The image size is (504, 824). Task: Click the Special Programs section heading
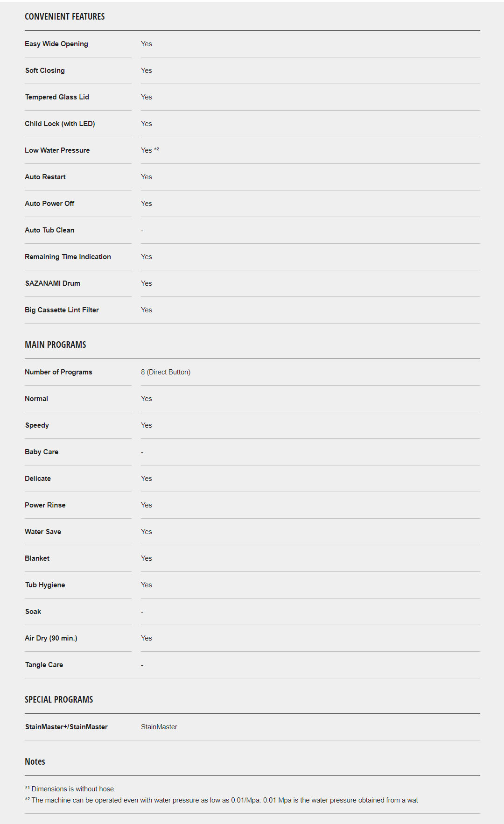point(59,700)
